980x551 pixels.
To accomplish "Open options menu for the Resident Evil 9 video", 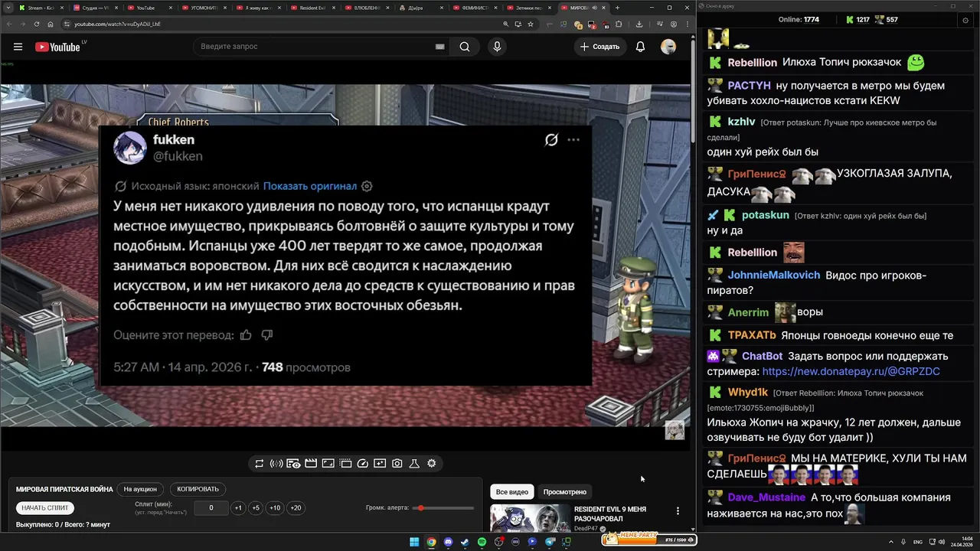I will point(678,510).
